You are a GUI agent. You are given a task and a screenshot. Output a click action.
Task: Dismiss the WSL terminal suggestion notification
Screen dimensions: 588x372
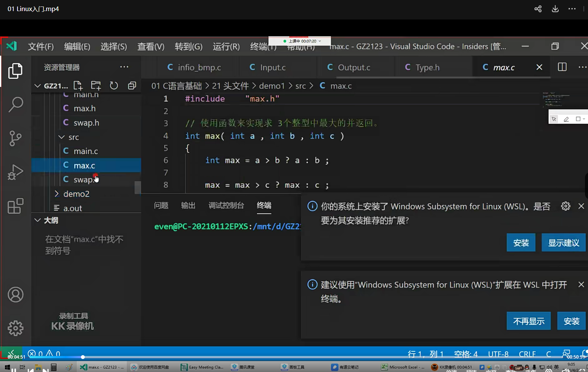pyautogui.click(x=581, y=284)
